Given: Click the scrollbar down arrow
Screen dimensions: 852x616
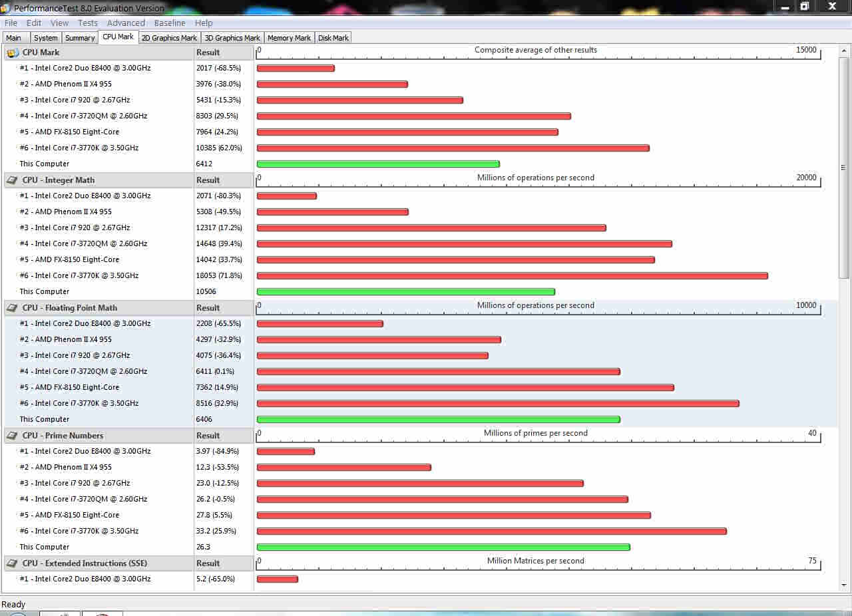Looking at the screenshot, I should [844, 585].
